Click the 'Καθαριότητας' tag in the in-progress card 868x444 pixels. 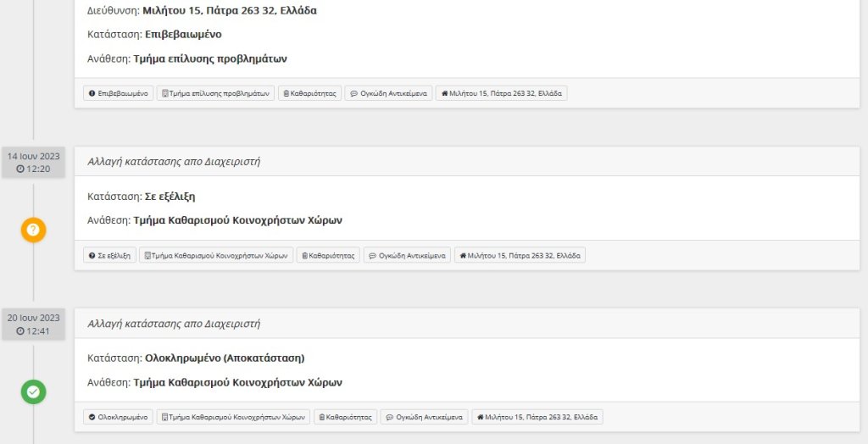tap(328, 255)
